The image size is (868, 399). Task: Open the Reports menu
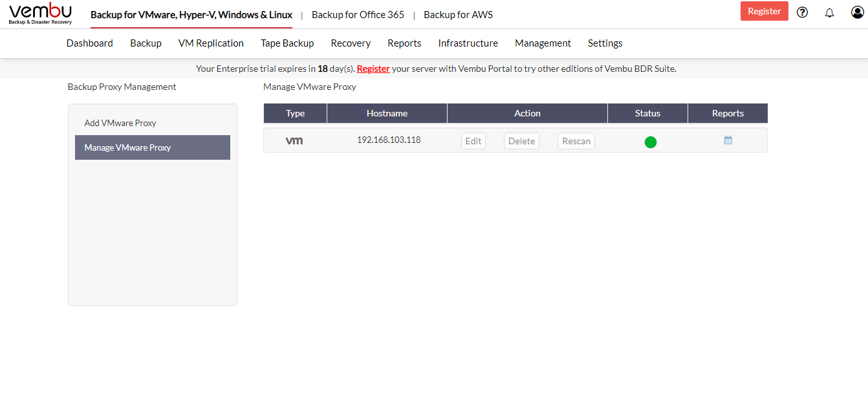tap(404, 43)
